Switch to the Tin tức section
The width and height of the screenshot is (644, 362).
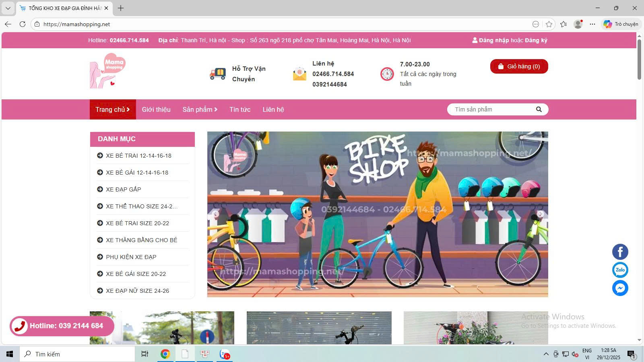pos(240,109)
